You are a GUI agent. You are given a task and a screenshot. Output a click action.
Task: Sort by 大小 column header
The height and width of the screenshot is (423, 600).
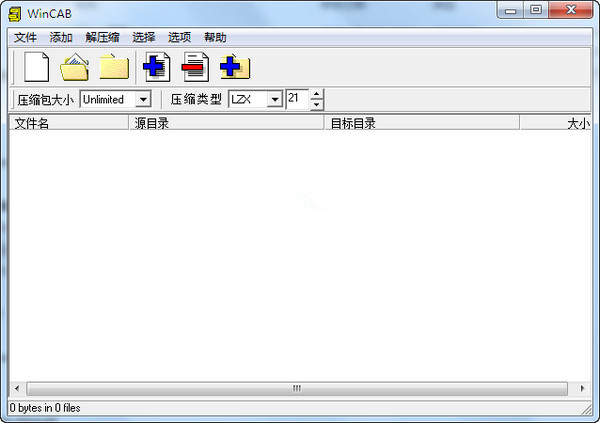point(556,123)
